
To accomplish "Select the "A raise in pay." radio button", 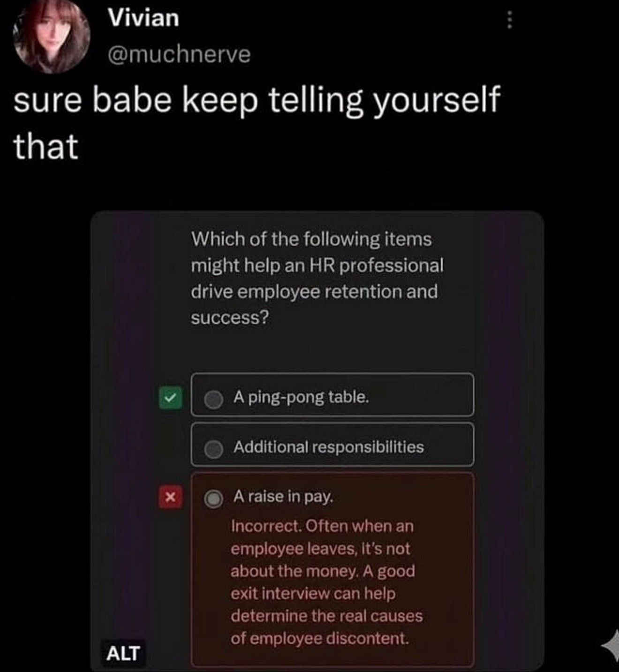I will (x=213, y=499).
